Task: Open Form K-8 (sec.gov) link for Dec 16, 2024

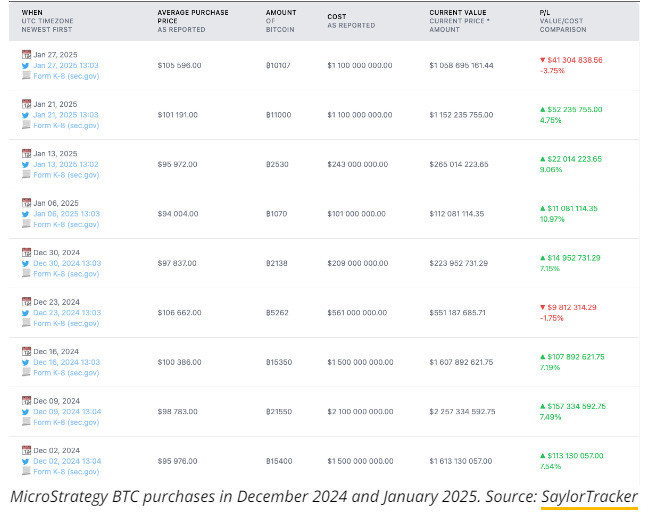Action: [x=66, y=373]
